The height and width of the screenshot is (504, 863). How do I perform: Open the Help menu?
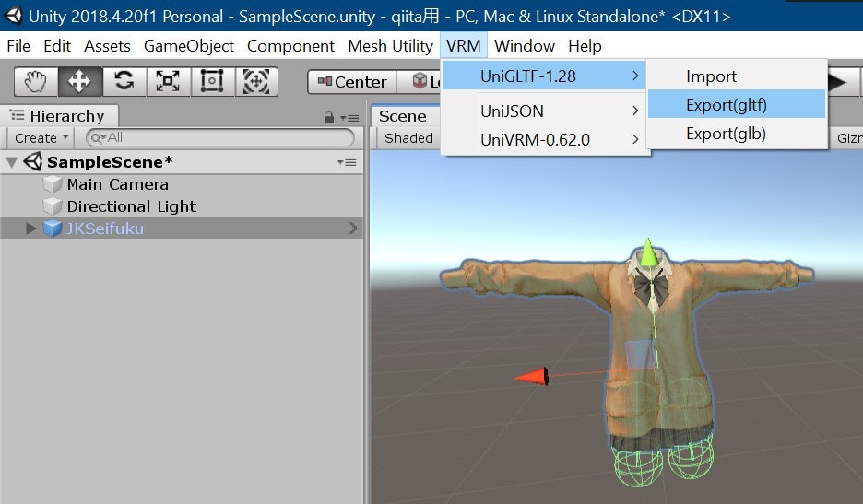click(585, 46)
